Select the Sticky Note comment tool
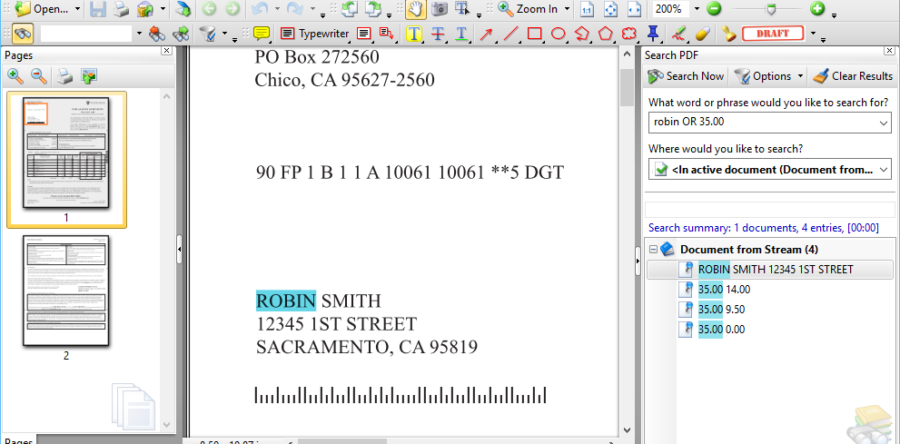 261,34
